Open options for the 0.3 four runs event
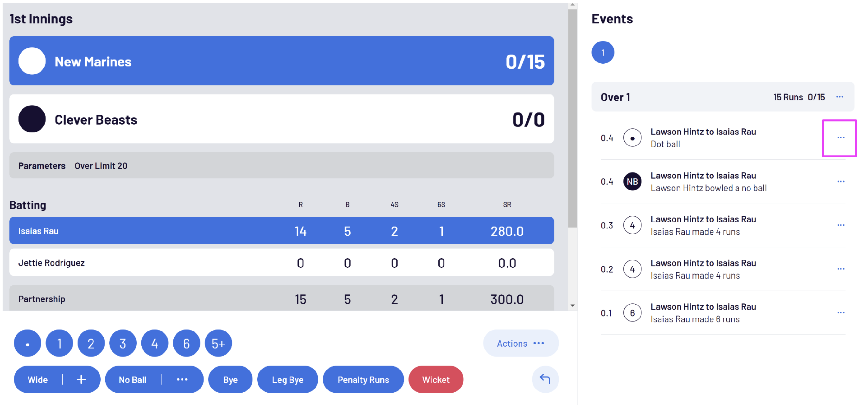Viewport: 868px width, 405px height. (x=840, y=225)
